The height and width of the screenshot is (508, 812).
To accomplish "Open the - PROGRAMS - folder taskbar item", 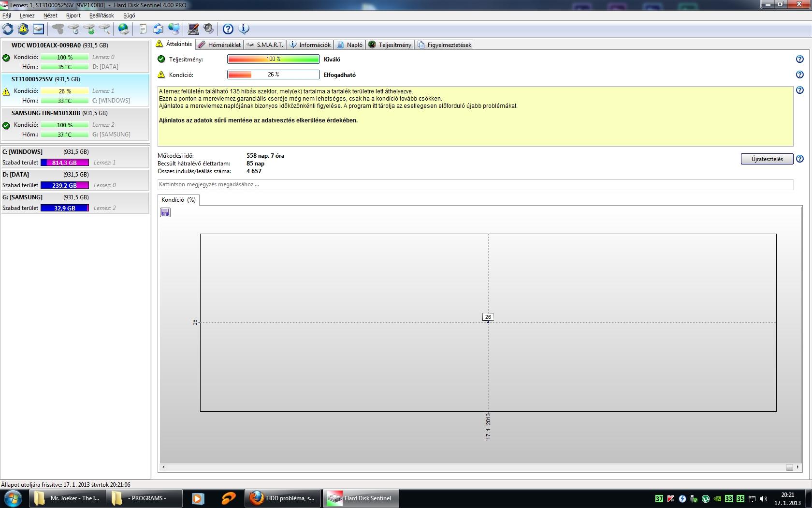I will pyautogui.click(x=145, y=498).
